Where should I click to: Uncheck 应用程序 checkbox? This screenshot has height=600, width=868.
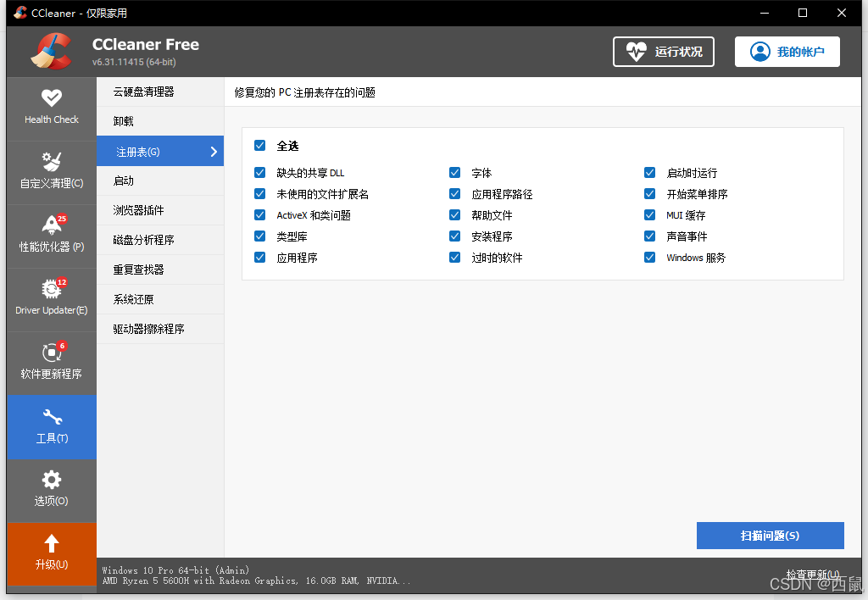[x=259, y=258]
